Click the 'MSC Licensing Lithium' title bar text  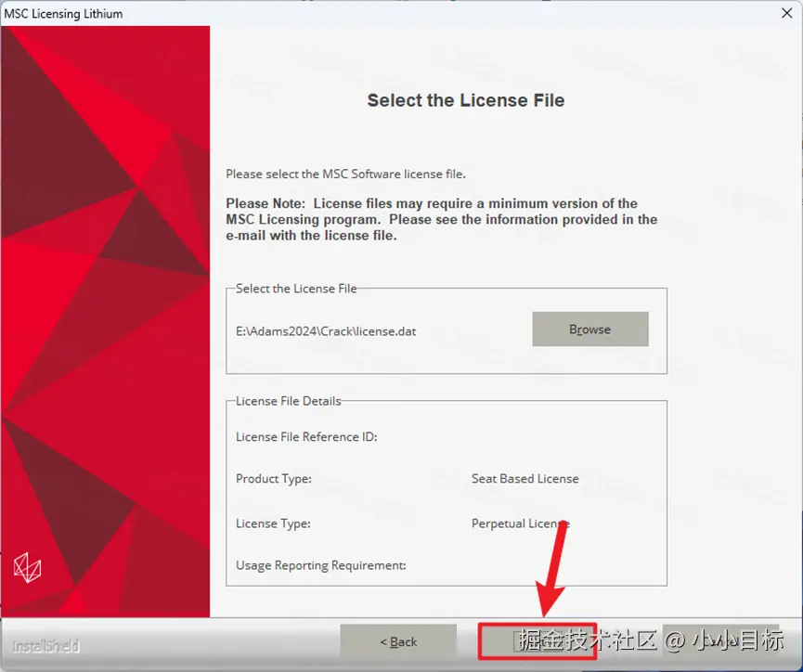tap(63, 14)
